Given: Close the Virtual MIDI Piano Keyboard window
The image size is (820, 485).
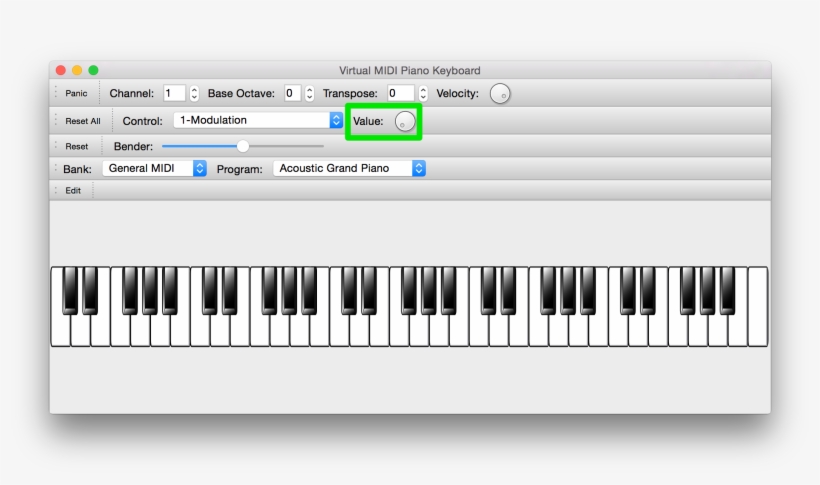Looking at the screenshot, I should coord(61,70).
